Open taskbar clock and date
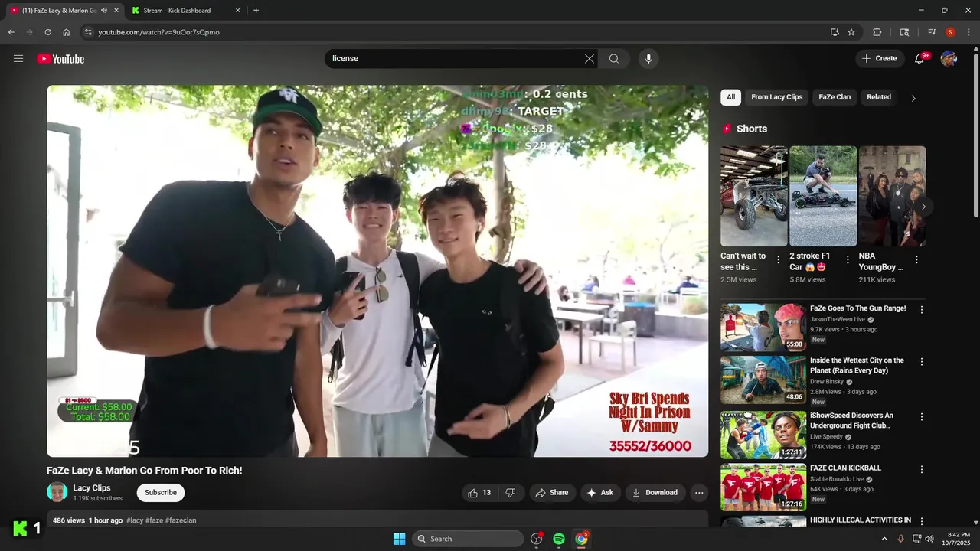980x551 pixels. point(958,539)
